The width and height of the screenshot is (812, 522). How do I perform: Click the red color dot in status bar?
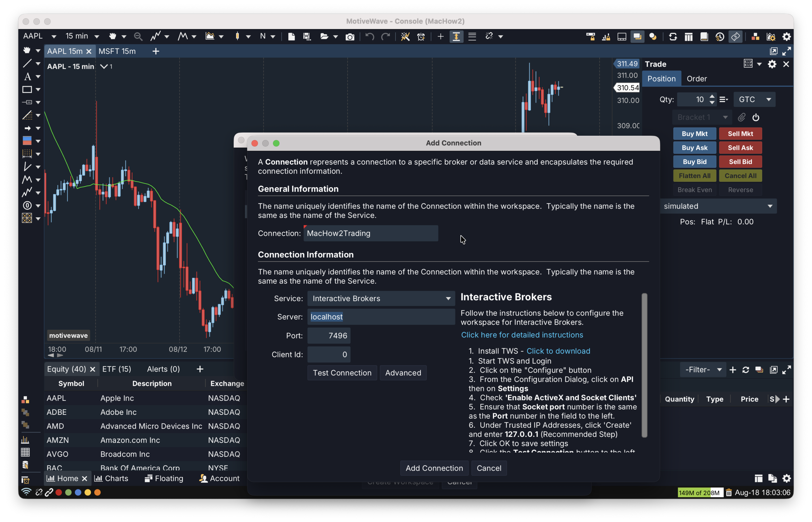[x=59, y=492]
